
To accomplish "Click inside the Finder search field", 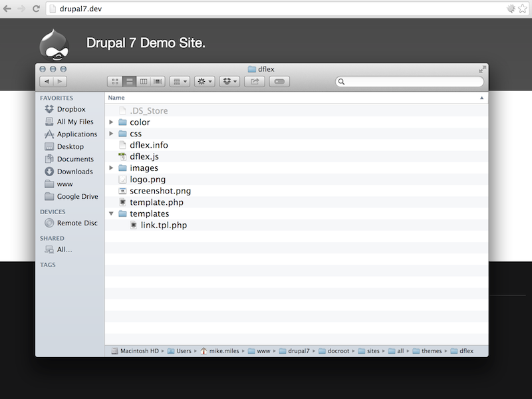I will coord(409,81).
